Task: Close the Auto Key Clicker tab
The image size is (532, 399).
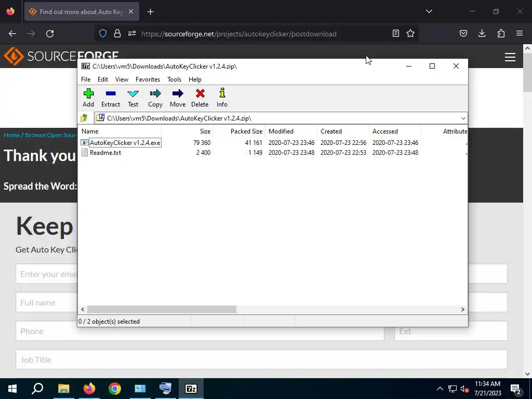Action: tap(131, 12)
